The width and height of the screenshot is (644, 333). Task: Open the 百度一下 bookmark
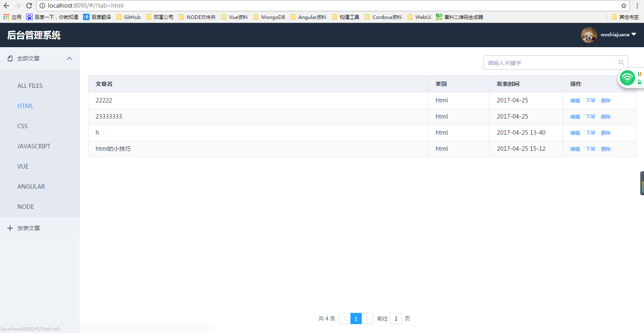click(x=52, y=17)
